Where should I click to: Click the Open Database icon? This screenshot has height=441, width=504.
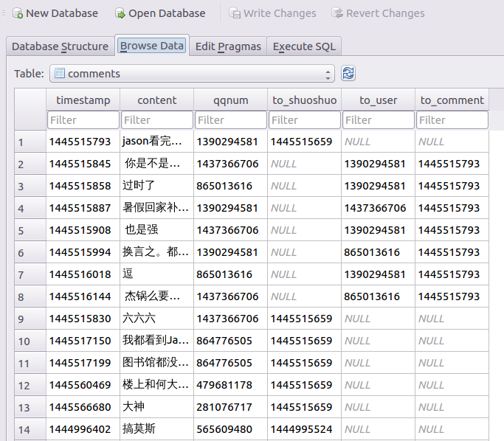coord(120,13)
